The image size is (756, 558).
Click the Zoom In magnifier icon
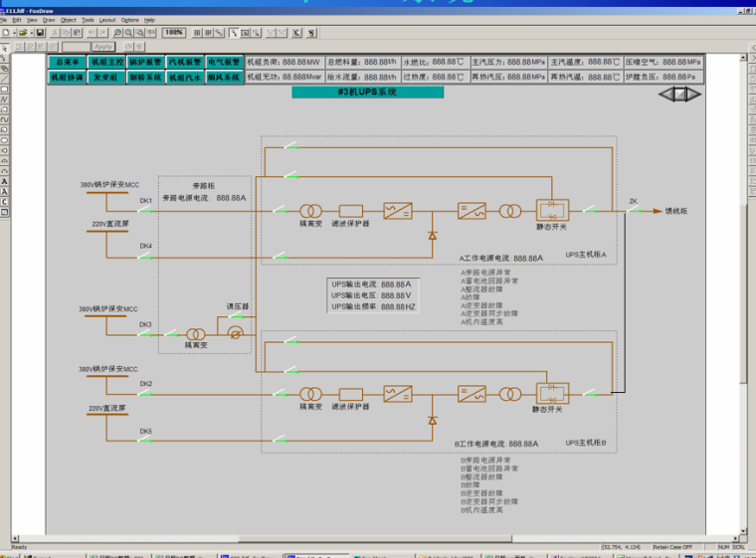pyautogui.click(x=116, y=33)
